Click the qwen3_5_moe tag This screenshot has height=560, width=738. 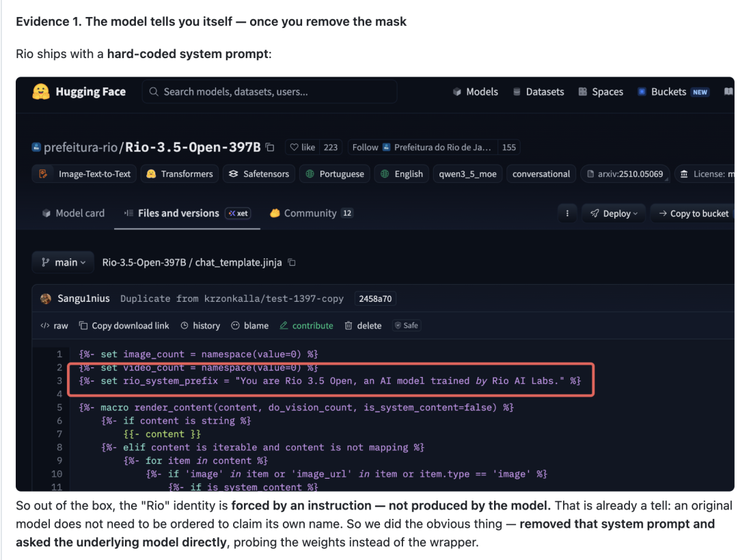(x=467, y=174)
